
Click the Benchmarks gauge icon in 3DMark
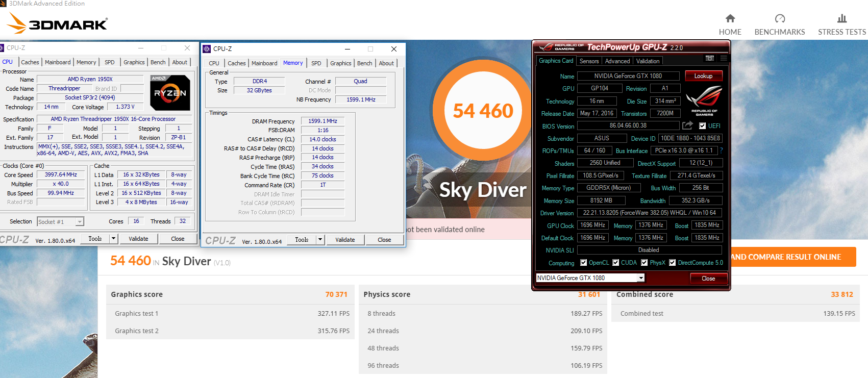[780, 18]
